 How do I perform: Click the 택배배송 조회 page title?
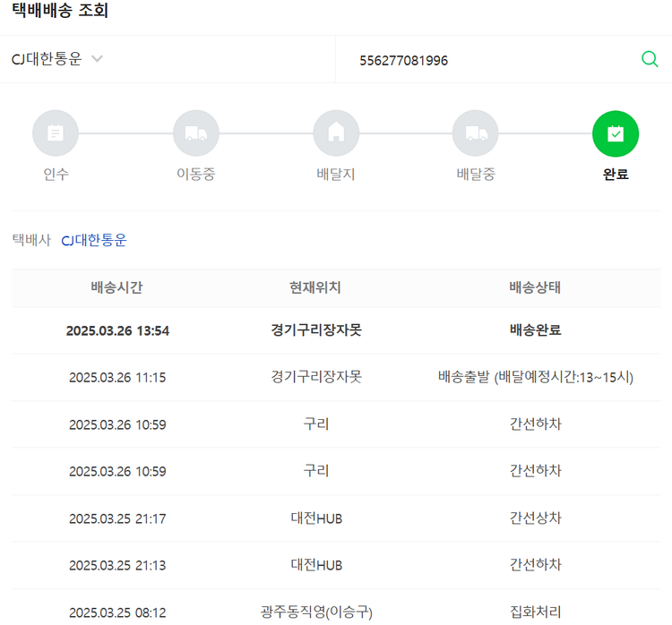60,12
